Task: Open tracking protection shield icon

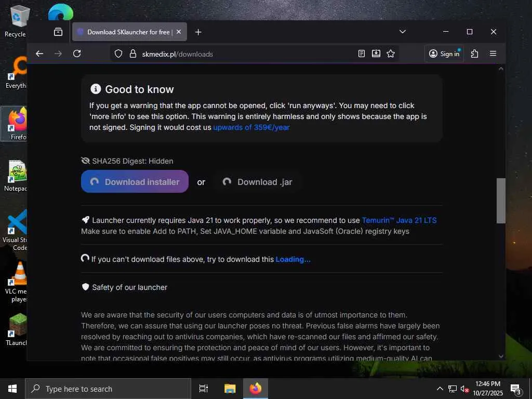Action: point(118,54)
